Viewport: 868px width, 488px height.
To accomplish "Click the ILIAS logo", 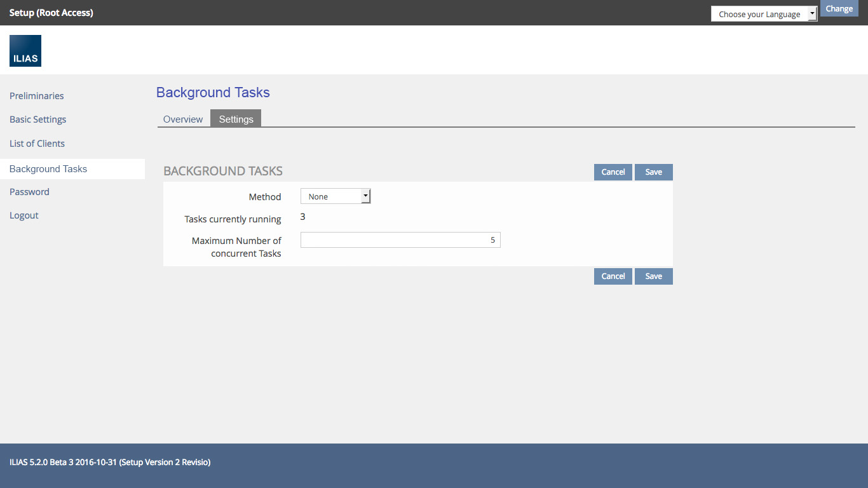I will (x=25, y=51).
